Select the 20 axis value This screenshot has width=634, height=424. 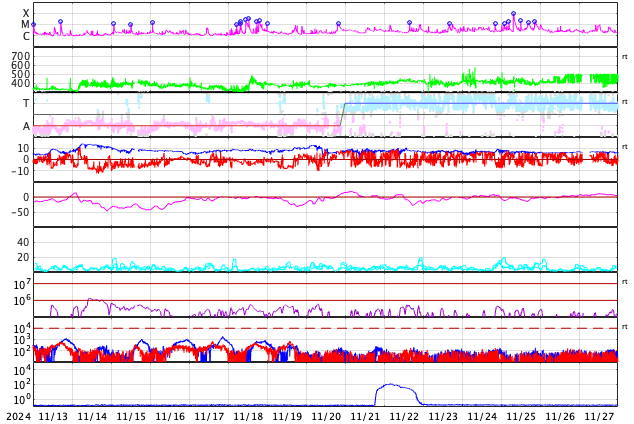tap(23, 257)
